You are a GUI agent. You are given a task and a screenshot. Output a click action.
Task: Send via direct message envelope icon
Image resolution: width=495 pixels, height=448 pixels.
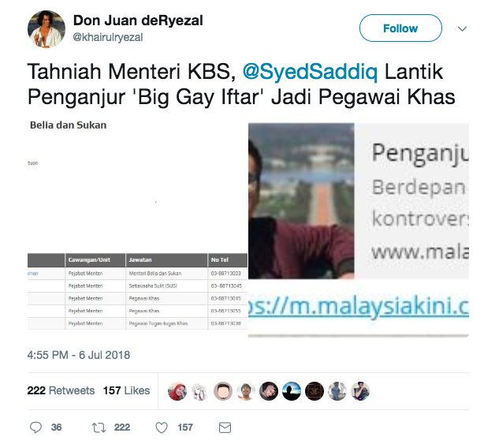tap(225, 427)
